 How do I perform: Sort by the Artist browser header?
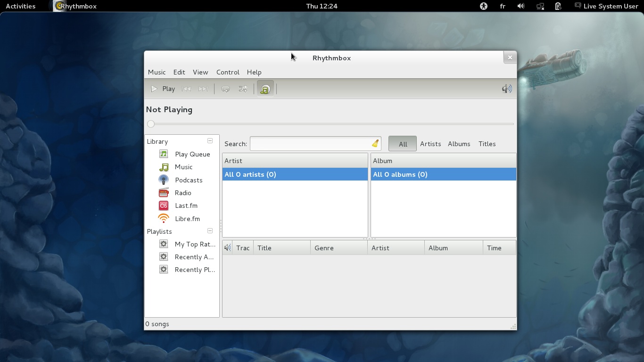coord(295,161)
